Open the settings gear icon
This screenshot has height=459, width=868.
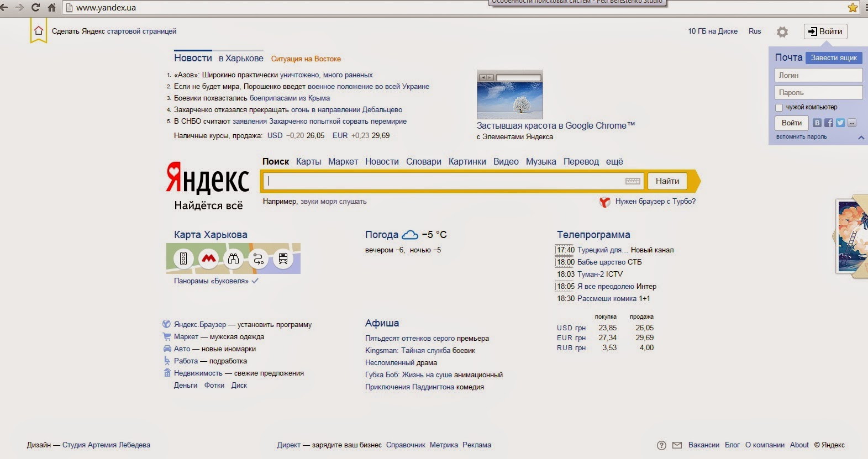(782, 32)
